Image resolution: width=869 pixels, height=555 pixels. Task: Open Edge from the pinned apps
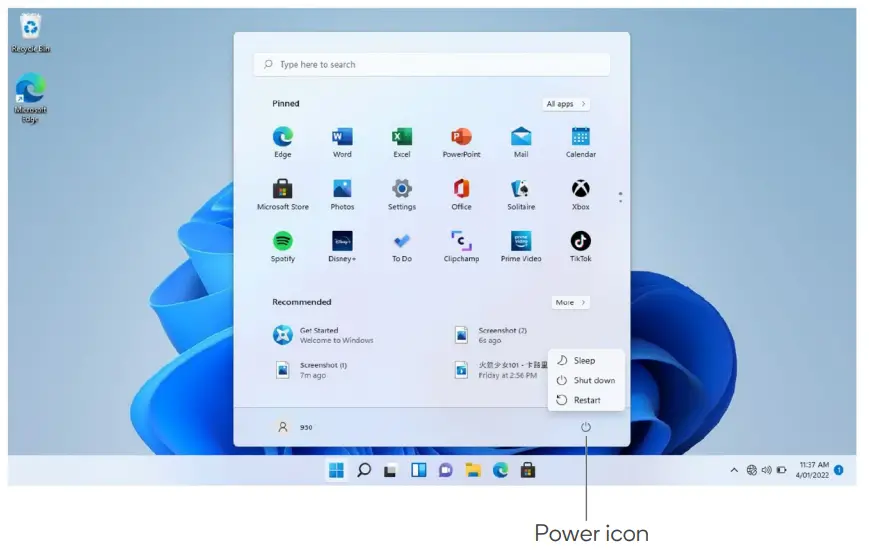pyautogui.click(x=283, y=142)
